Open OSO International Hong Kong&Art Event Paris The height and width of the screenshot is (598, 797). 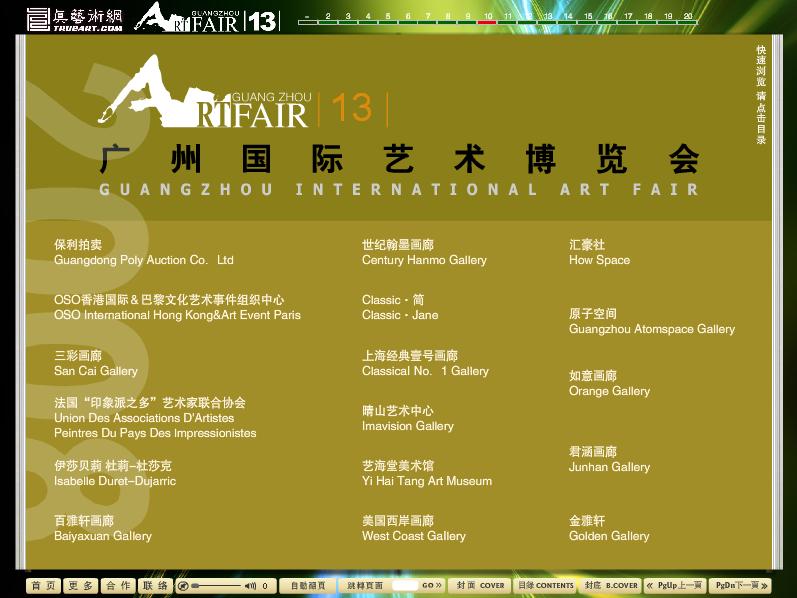(177, 307)
